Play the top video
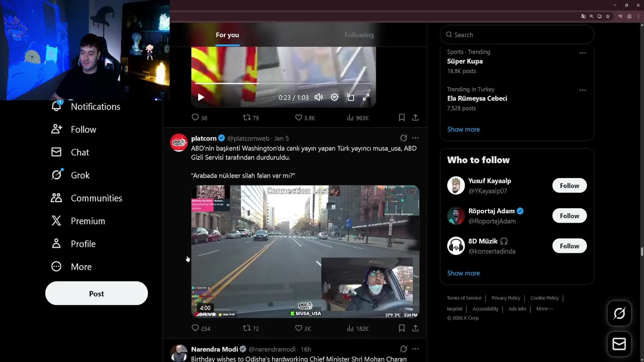 (201, 98)
